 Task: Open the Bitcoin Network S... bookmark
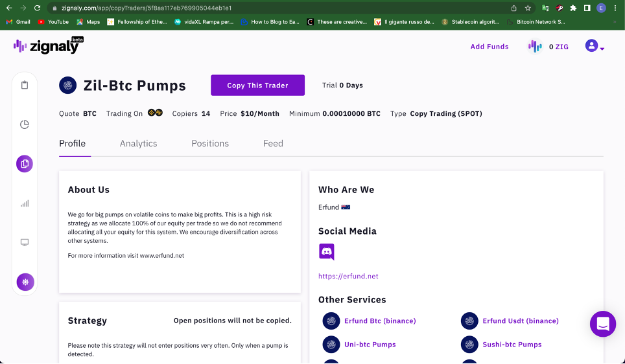tap(536, 22)
